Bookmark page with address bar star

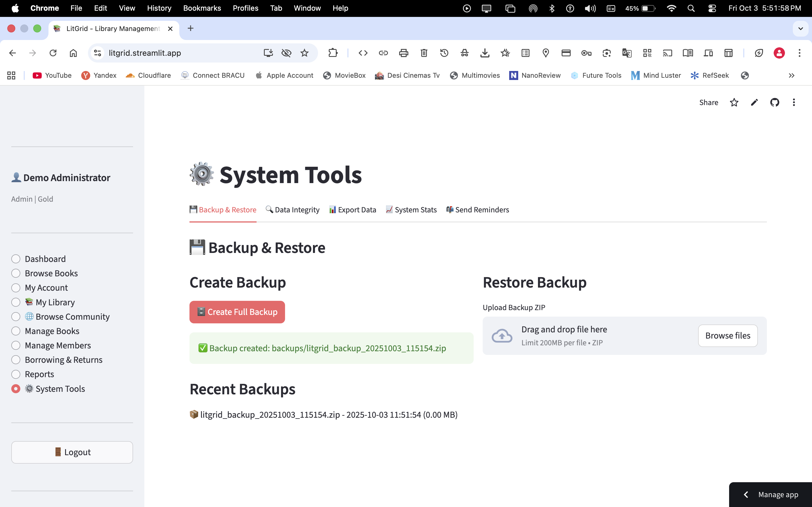click(304, 53)
